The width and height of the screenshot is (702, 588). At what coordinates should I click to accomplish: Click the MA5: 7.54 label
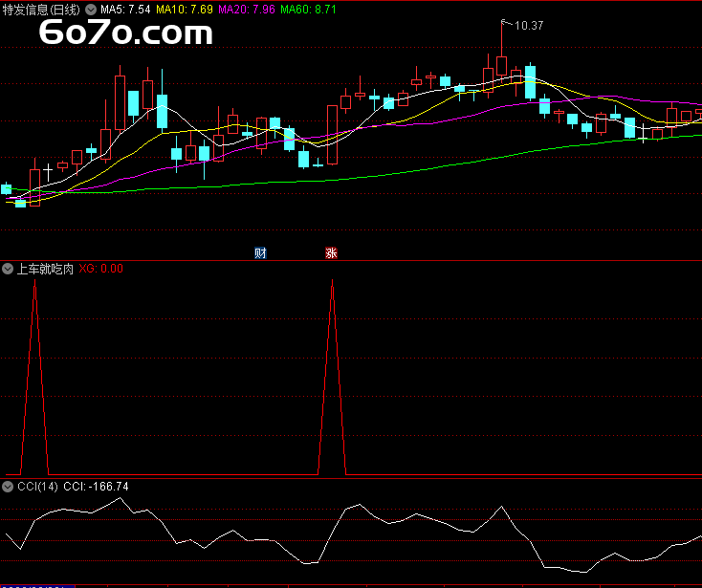point(125,10)
